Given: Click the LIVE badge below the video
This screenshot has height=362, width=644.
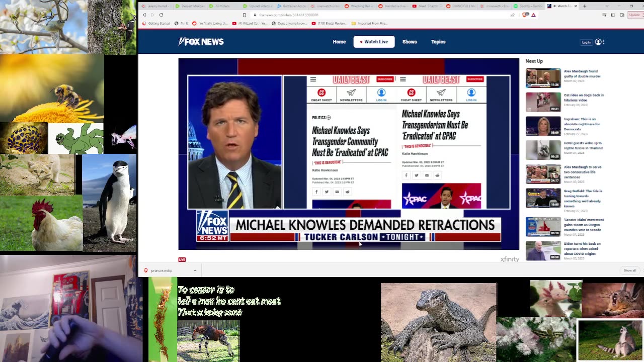Looking at the screenshot, I should coord(182,259).
